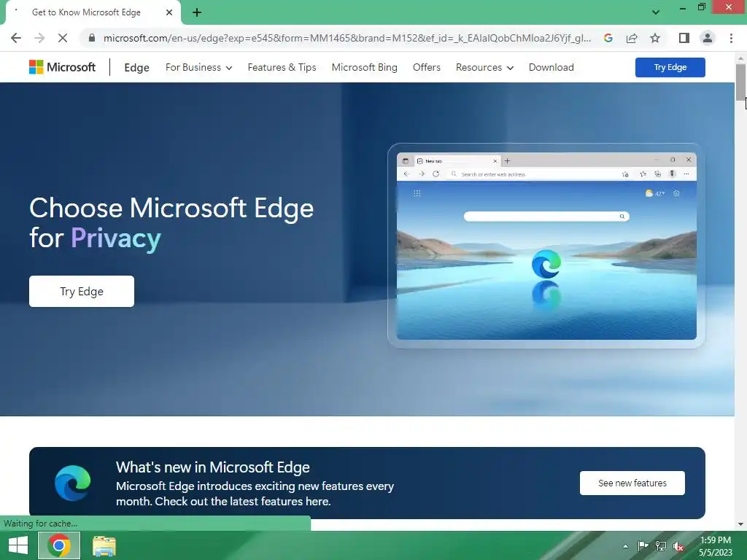The image size is (747, 560).
Task: View site information lock icon
Action: [x=92, y=38]
